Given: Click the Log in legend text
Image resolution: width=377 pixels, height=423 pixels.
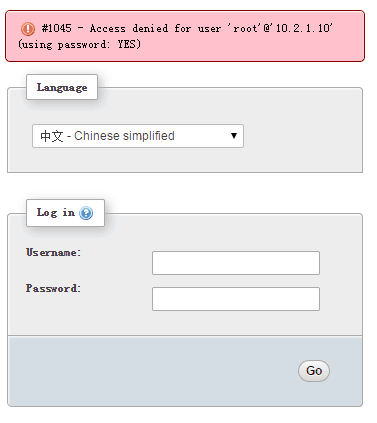Looking at the screenshot, I should [x=56, y=213].
